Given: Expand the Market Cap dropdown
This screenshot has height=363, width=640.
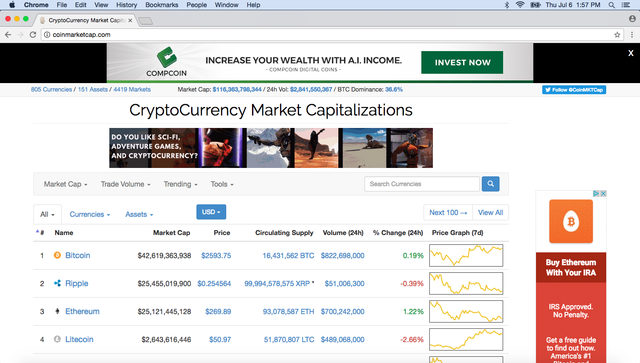Looking at the screenshot, I should (x=65, y=184).
